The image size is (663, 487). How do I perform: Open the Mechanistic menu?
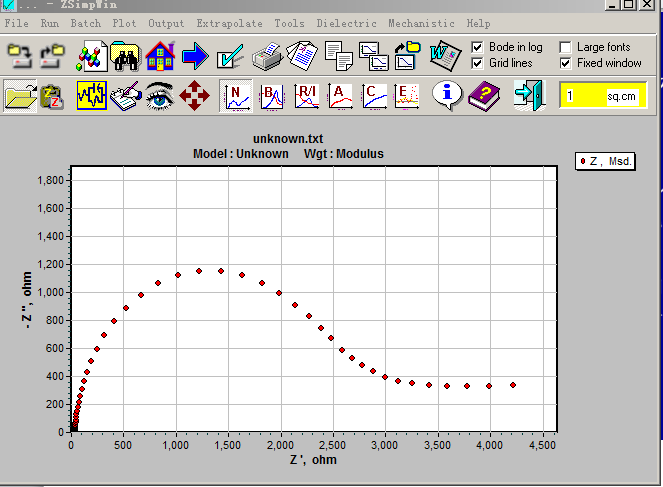click(421, 23)
